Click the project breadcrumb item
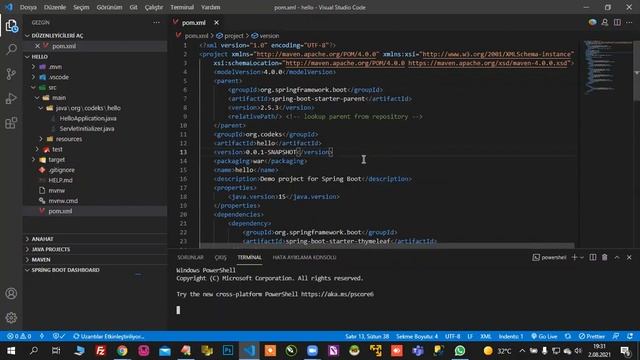 (230, 36)
